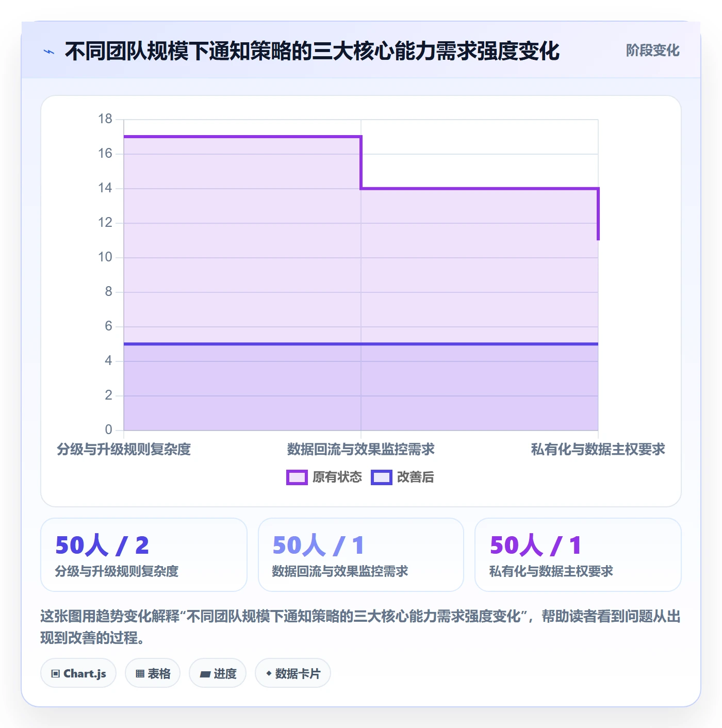
Task: Click x-axis label 分级与升级规则复杂度
Action: [124, 450]
